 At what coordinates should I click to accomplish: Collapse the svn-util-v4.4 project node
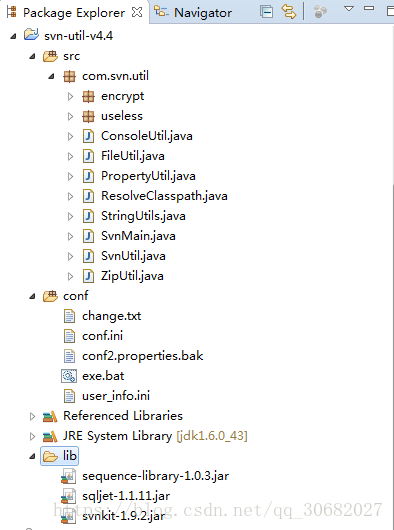click(13, 36)
